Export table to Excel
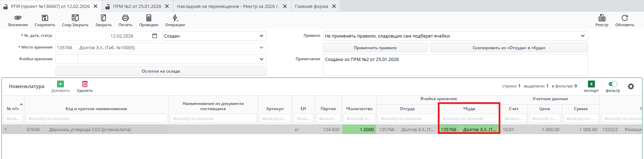644x159 pixels. [591, 84]
